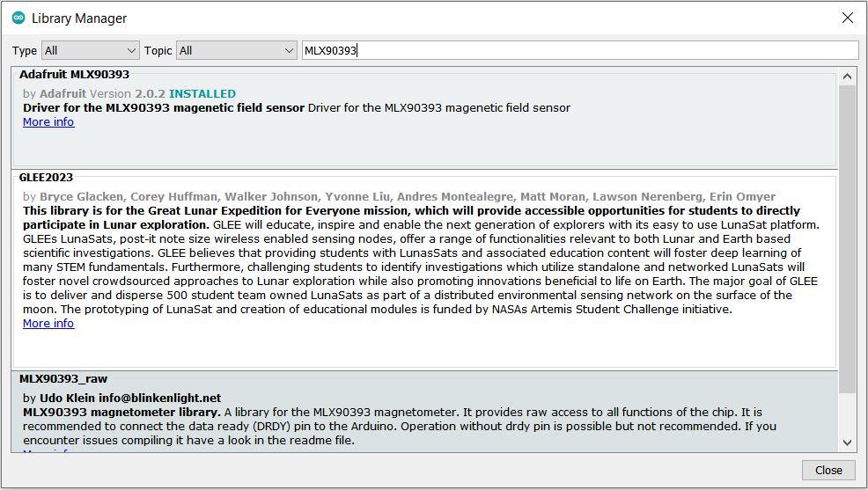Open the Topic dropdown

tap(237, 50)
